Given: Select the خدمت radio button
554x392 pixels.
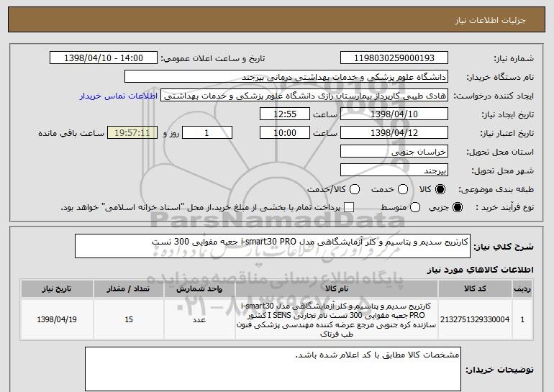Looking at the screenshot, I should pos(403,190).
